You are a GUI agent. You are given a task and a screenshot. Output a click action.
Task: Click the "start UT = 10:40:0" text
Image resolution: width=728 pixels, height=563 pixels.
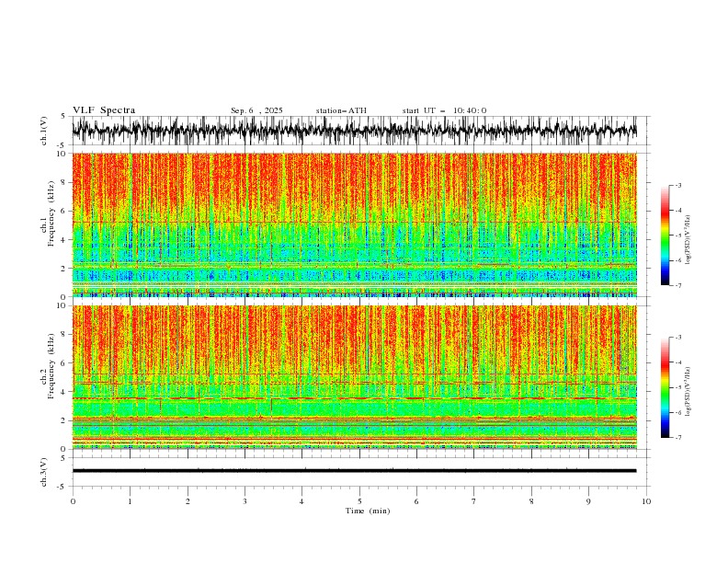444,110
